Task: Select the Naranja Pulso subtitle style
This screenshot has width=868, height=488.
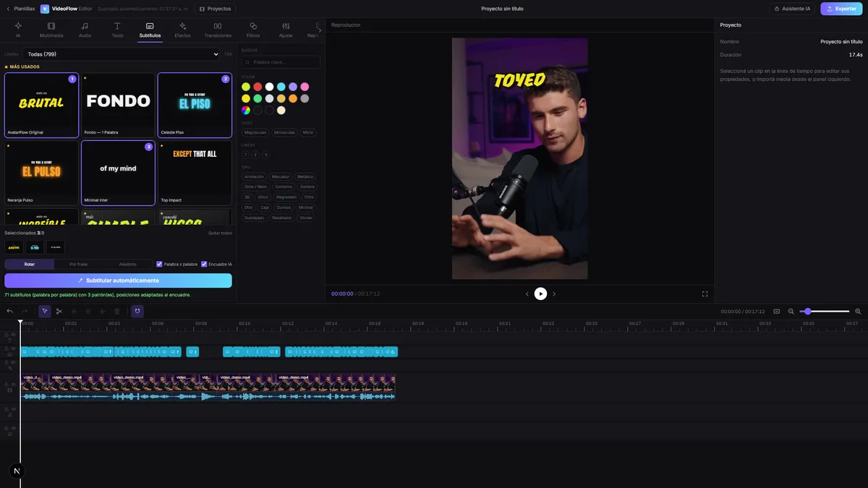Action: pos(41,173)
